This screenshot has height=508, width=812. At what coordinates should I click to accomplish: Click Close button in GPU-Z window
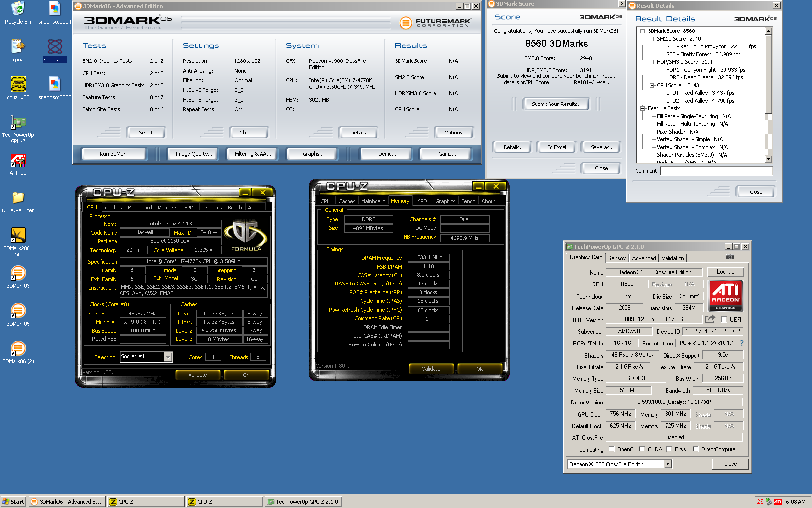[730, 464]
